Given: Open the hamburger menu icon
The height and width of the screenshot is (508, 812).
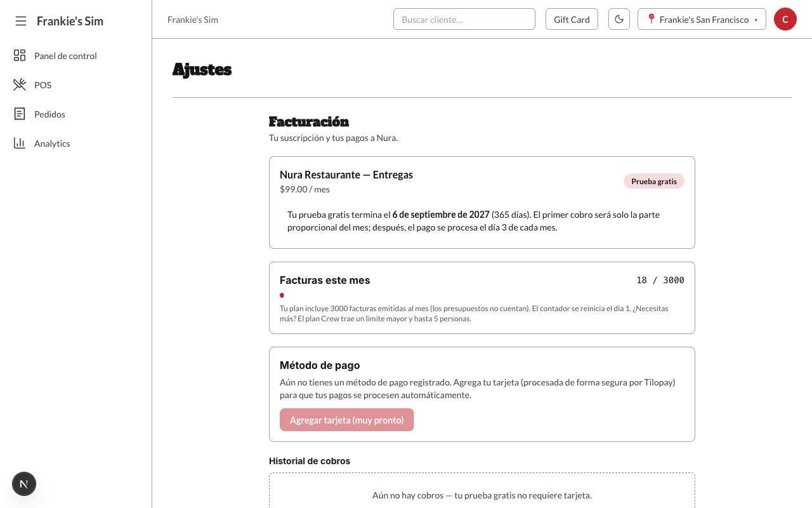Looking at the screenshot, I should pyautogui.click(x=21, y=21).
